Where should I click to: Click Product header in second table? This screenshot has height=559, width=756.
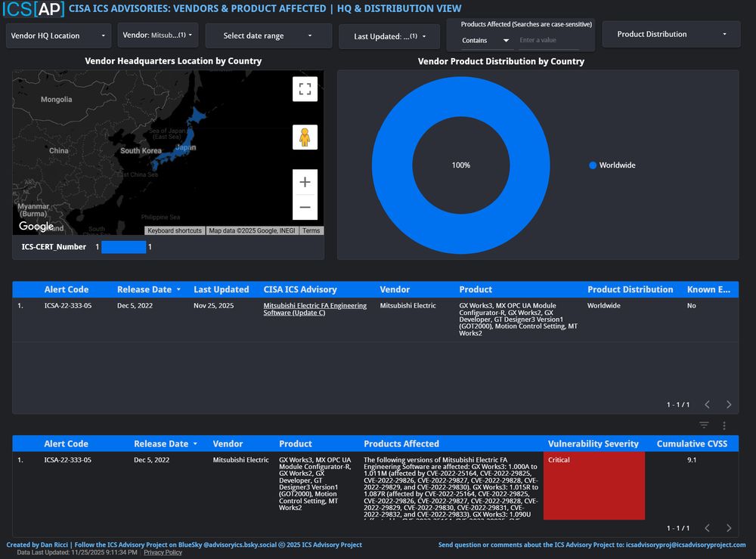pos(295,444)
